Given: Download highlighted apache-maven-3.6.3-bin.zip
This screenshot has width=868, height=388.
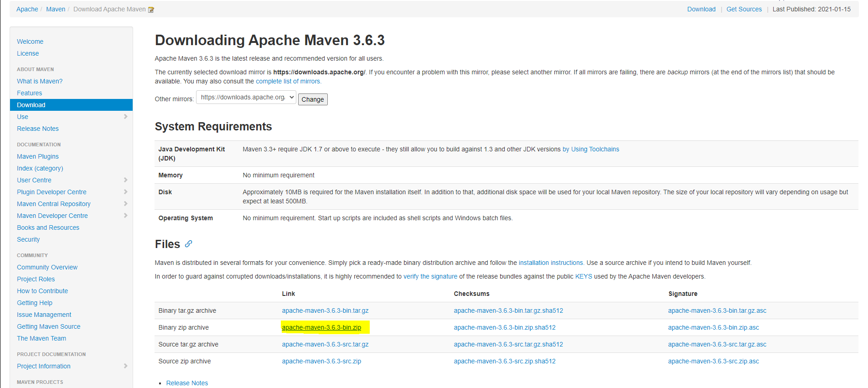Looking at the screenshot, I should coord(321,327).
